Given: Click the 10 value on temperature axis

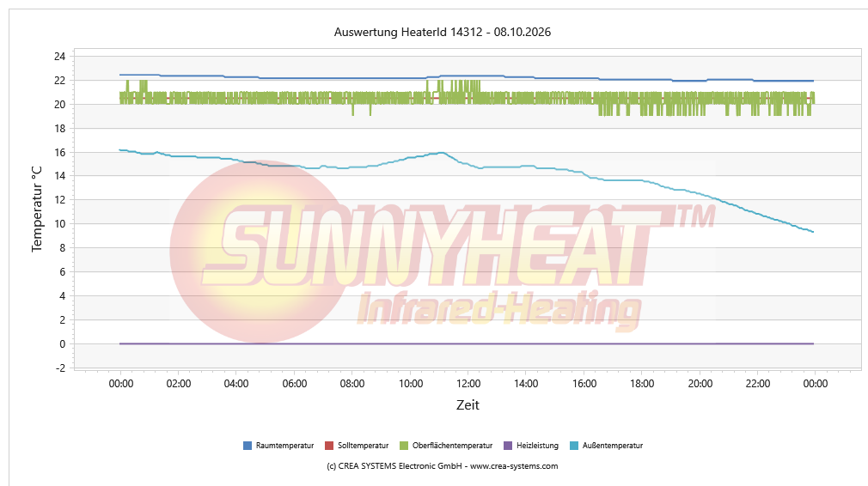Looking at the screenshot, I should 60,224.
